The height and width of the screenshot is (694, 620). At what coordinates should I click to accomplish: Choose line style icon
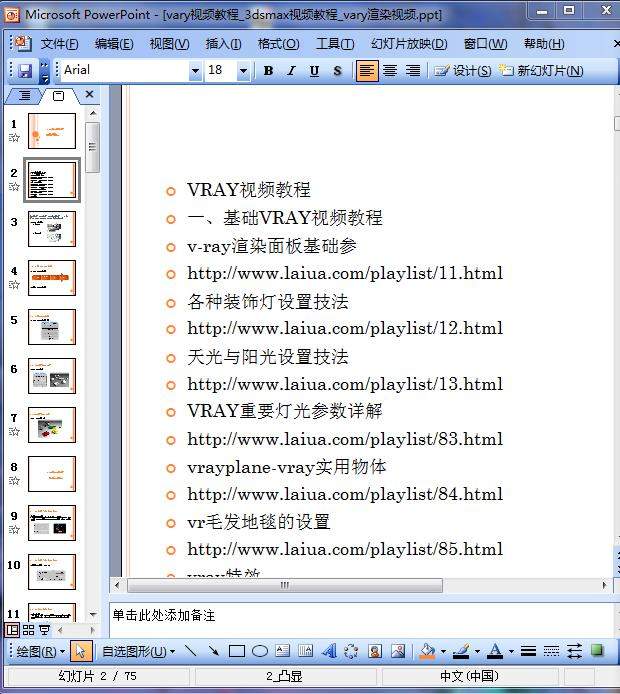tap(528, 651)
